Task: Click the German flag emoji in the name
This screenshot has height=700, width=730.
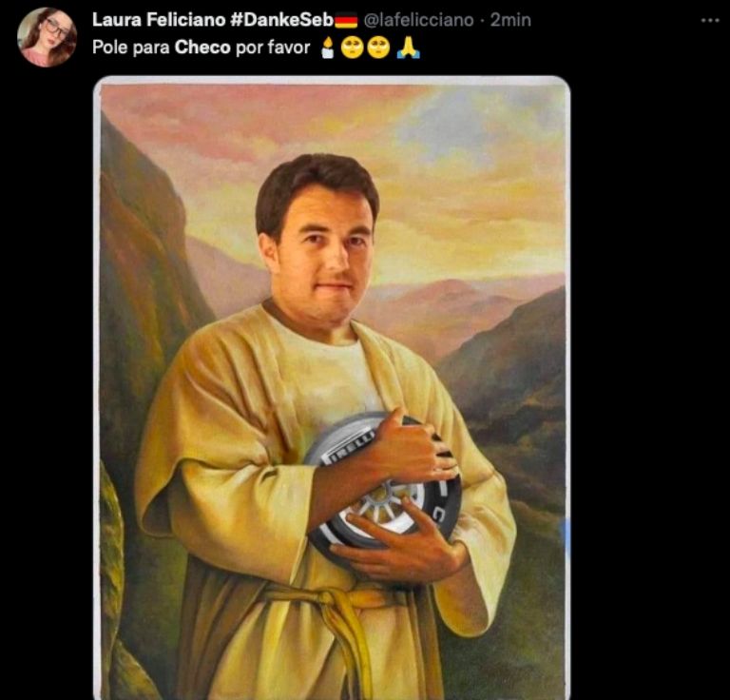Action: click(x=346, y=21)
